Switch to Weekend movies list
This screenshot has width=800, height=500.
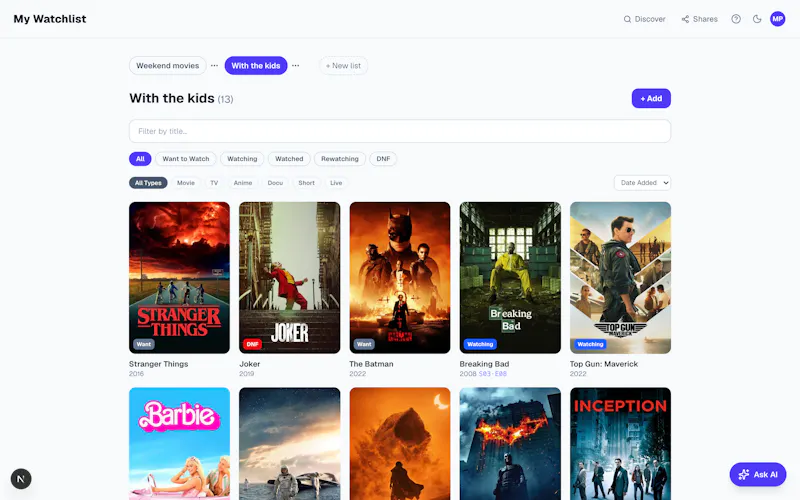click(x=167, y=65)
